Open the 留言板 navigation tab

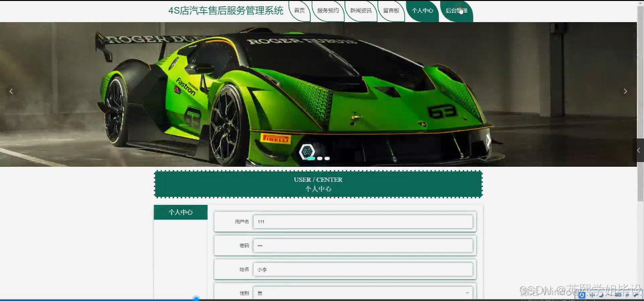[x=391, y=11]
